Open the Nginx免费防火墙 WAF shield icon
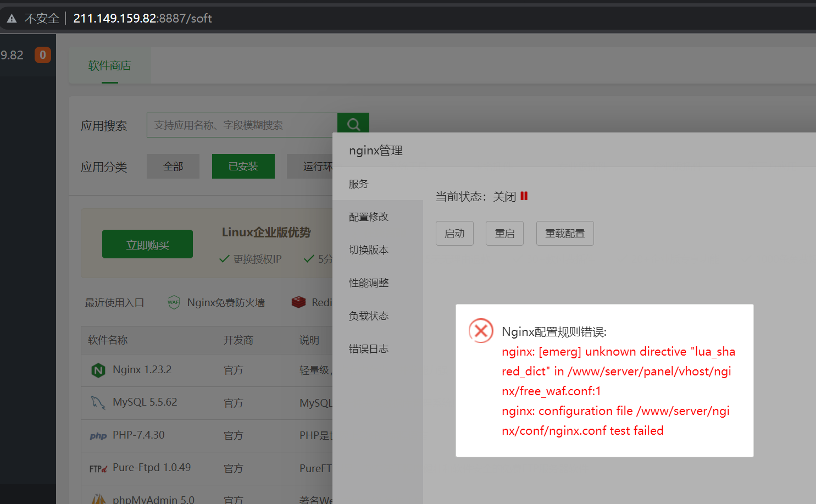Viewport: 816px width, 504px height. 174,302
